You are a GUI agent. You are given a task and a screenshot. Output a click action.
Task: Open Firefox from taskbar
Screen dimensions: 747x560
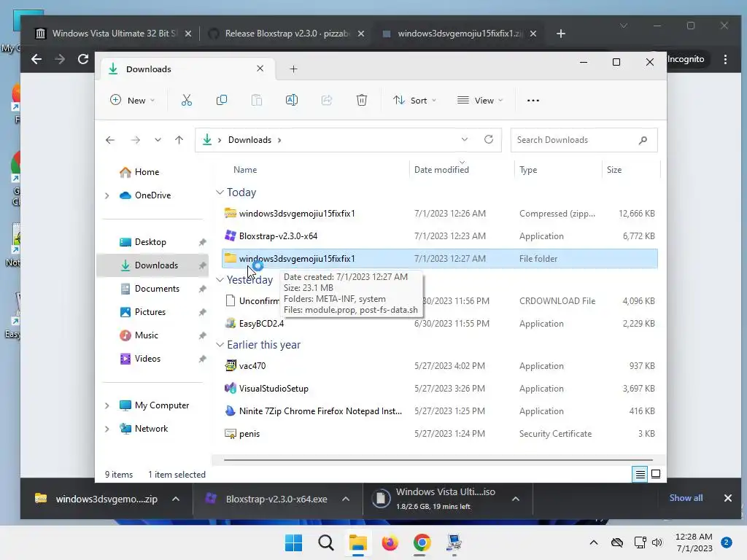coord(390,542)
